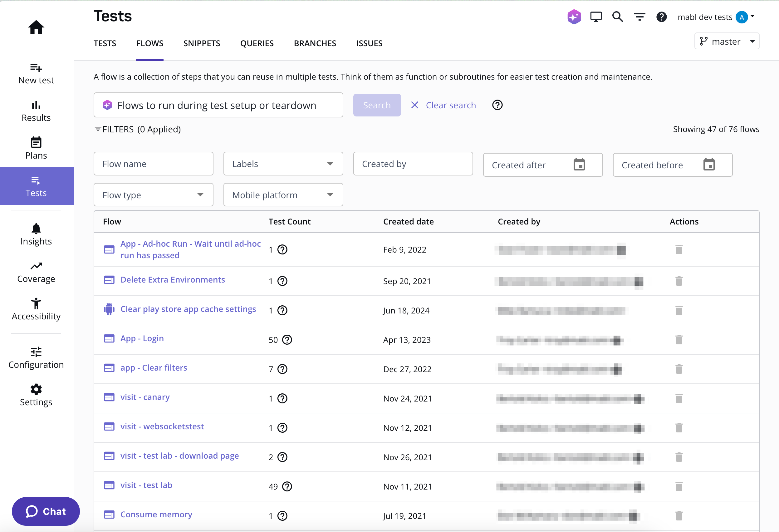Click the filter lines icon in header

click(x=639, y=17)
